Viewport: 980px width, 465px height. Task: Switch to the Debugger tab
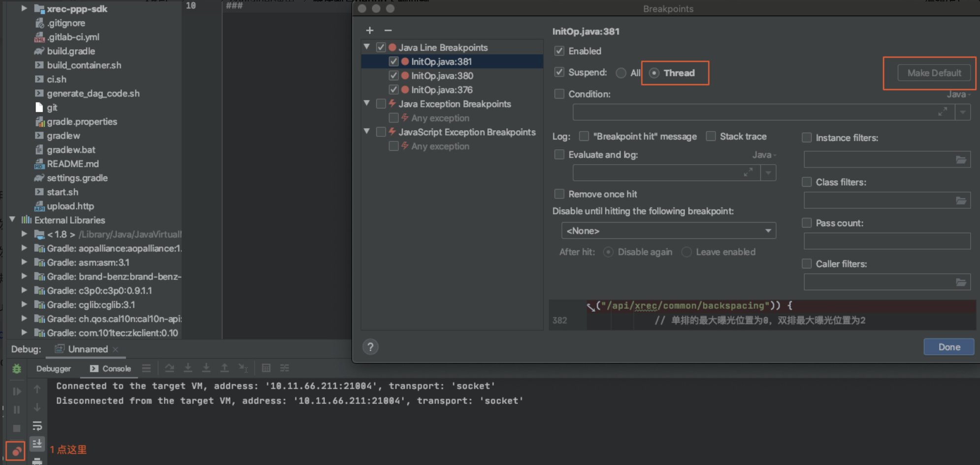54,368
